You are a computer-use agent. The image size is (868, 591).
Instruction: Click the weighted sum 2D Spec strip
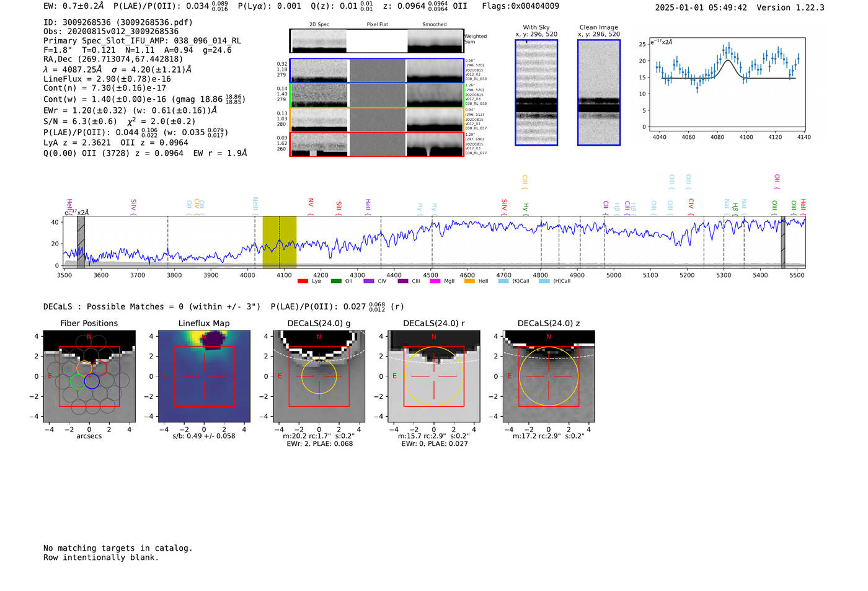tap(319, 41)
